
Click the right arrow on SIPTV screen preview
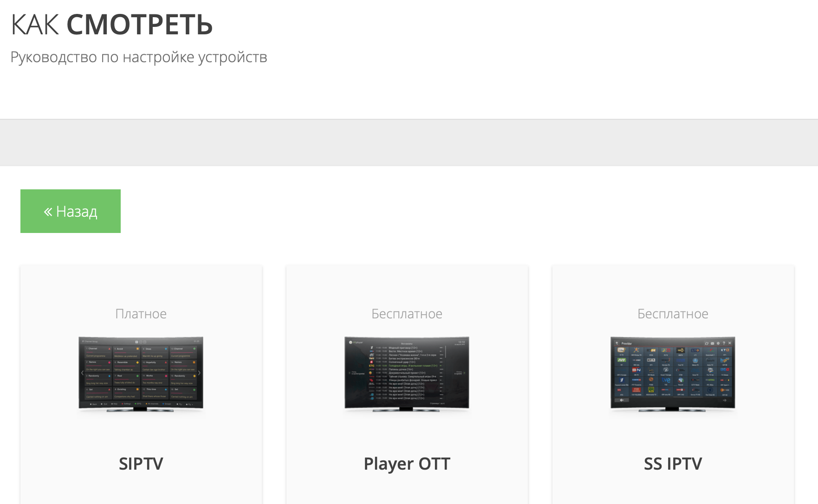coord(199,373)
